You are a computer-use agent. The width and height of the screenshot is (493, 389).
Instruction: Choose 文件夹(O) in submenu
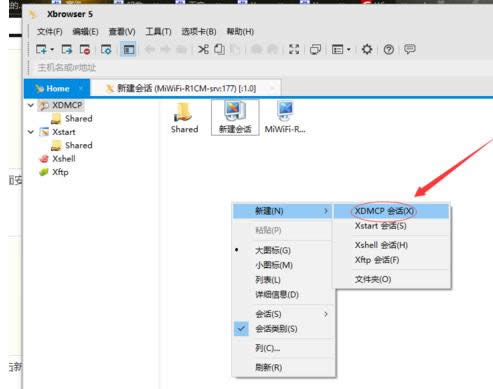click(392, 279)
